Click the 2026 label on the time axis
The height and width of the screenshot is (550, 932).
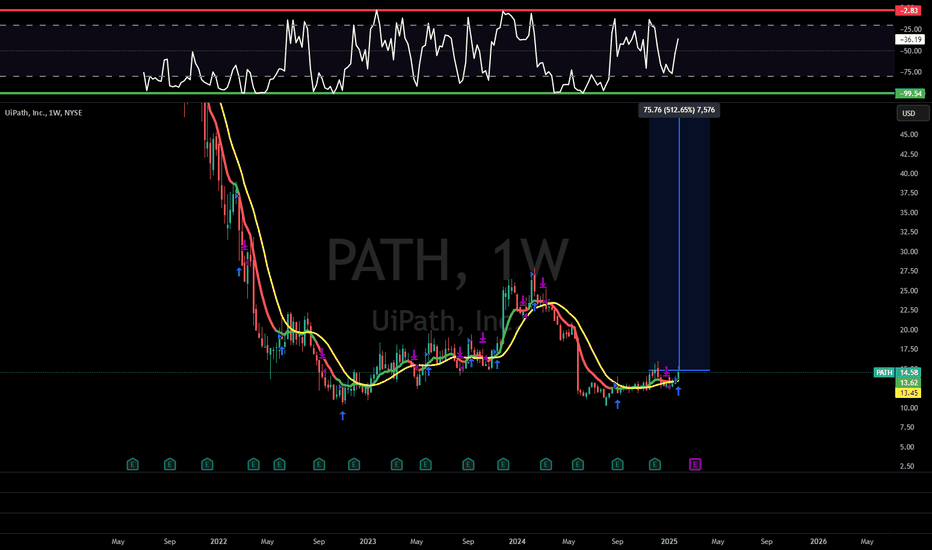818,542
